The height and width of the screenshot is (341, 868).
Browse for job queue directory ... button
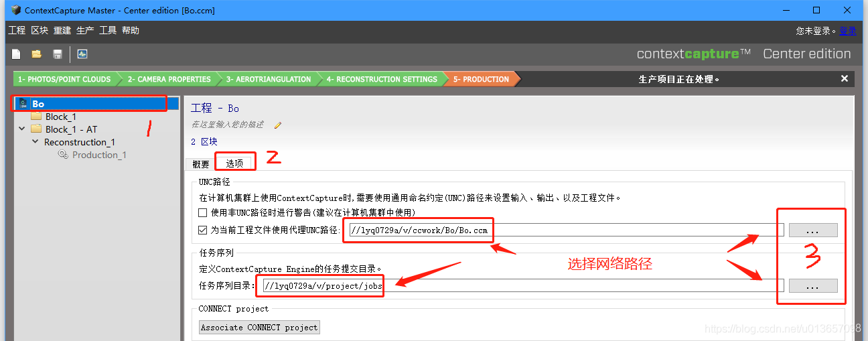(813, 286)
